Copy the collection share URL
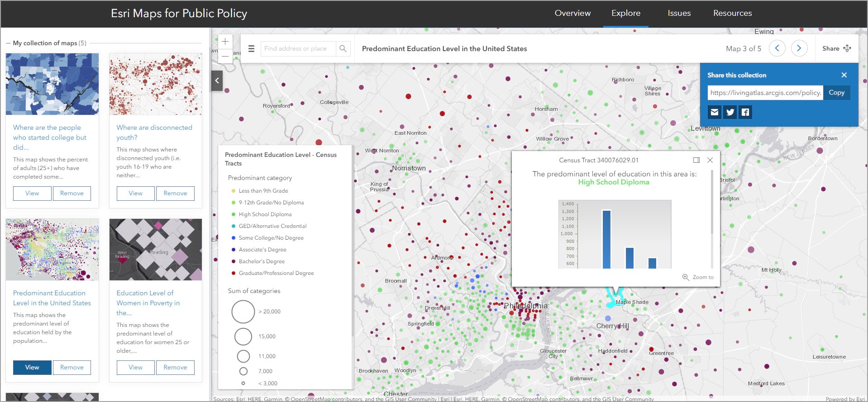This screenshot has width=868, height=402. [x=837, y=93]
